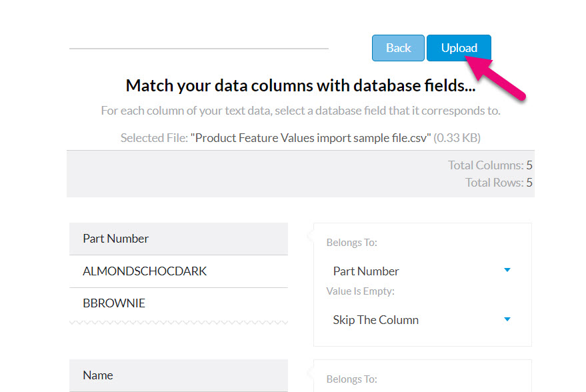This screenshot has height=392, width=586.
Task: Click the Value Is Empty label
Action: (360, 291)
